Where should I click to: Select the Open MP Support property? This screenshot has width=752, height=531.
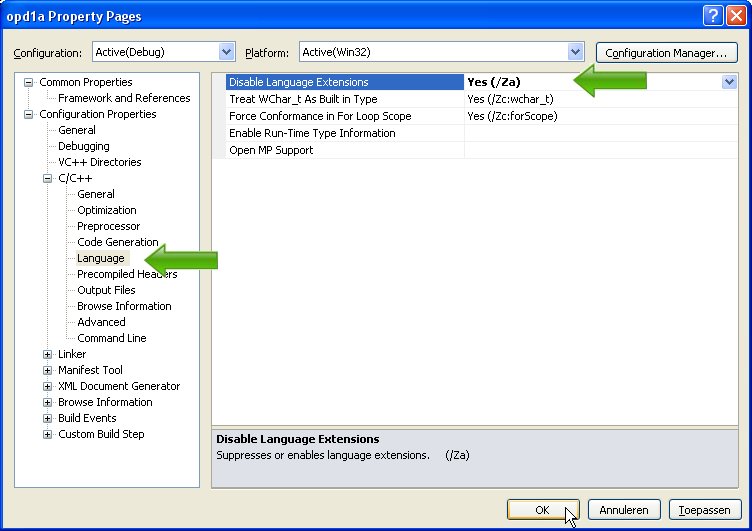271,150
